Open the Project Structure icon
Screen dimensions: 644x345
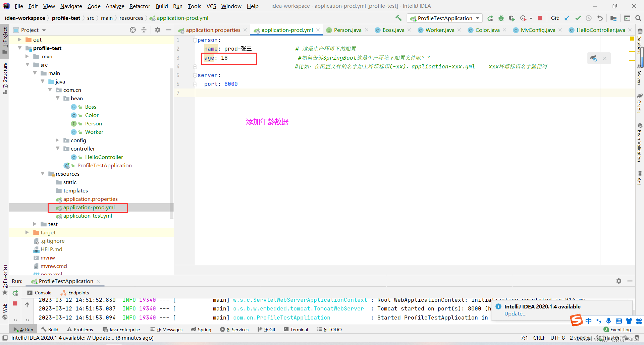pos(613,18)
